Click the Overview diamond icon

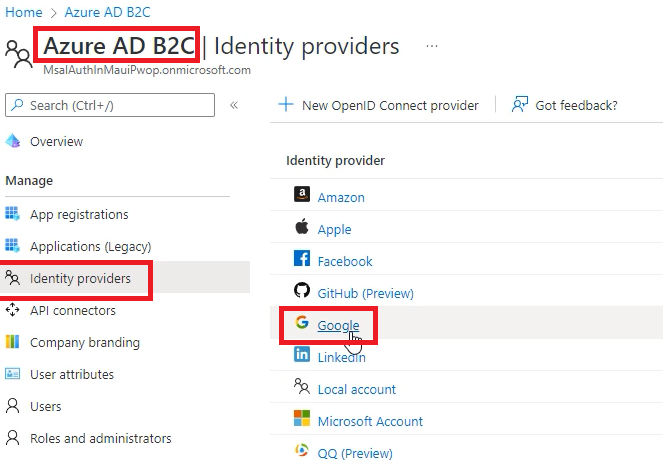coord(13,140)
